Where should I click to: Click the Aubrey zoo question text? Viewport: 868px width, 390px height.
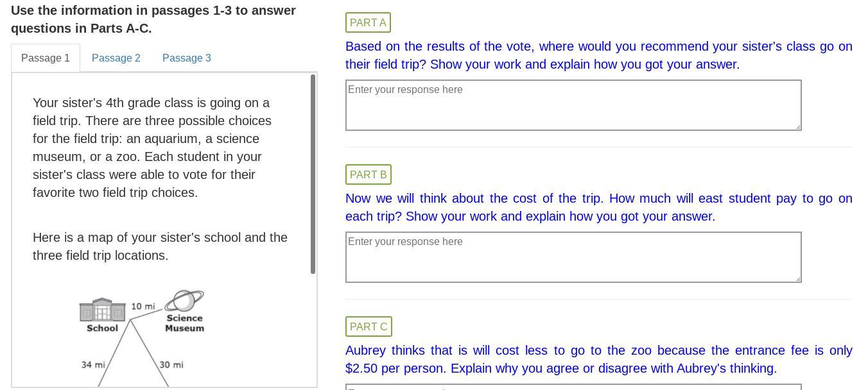[598, 360]
